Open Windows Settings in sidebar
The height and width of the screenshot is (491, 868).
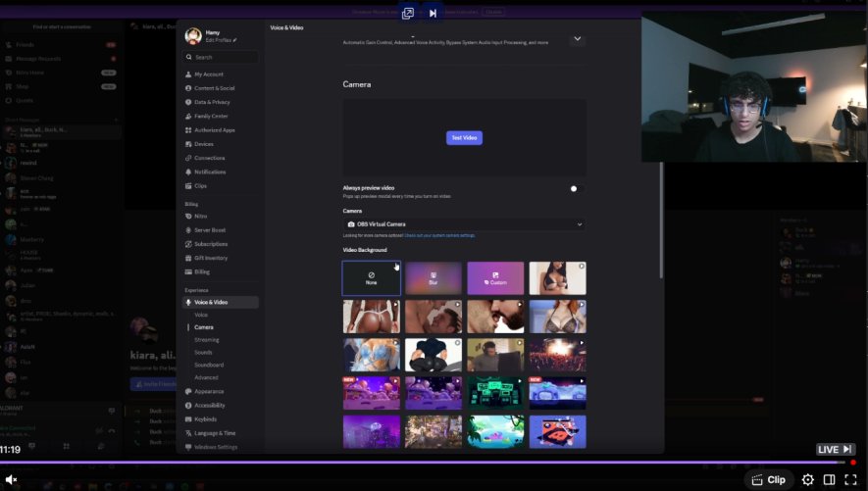click(216, 447)
